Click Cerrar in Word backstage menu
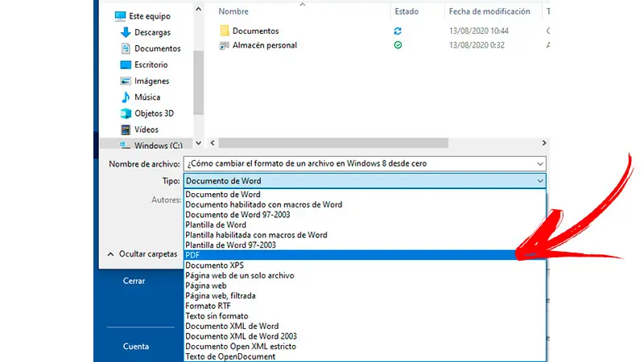The height and width of the screenshot is (362, 644). (134, 281)
